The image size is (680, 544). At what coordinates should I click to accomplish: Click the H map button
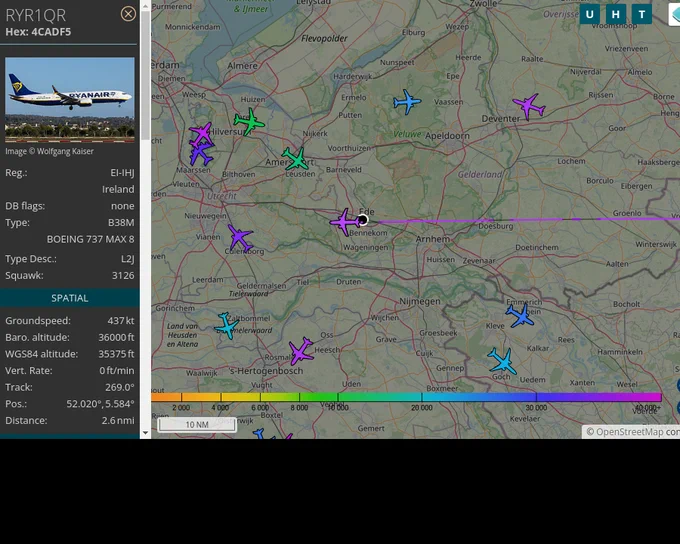click(x=615, y=14)
